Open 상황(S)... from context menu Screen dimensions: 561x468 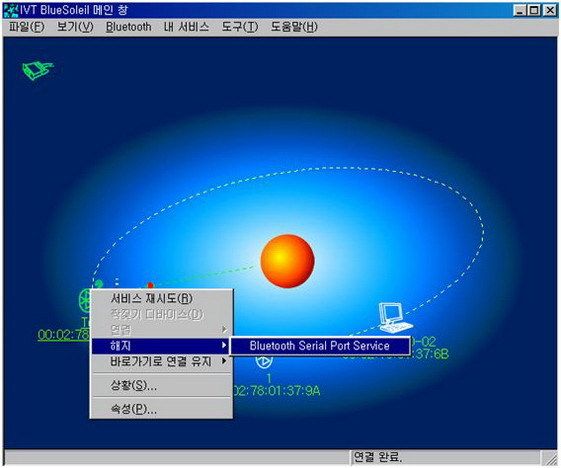point(161,385)
